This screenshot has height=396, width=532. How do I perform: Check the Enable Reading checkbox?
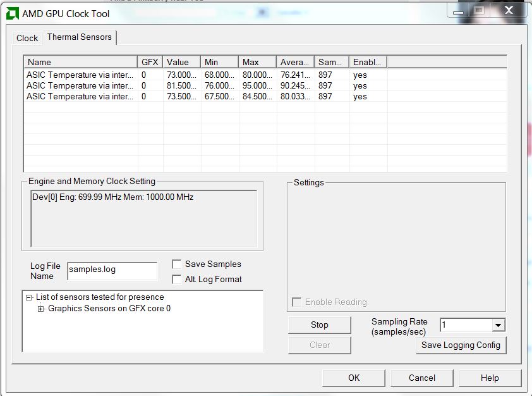click(x=296, y=302)
